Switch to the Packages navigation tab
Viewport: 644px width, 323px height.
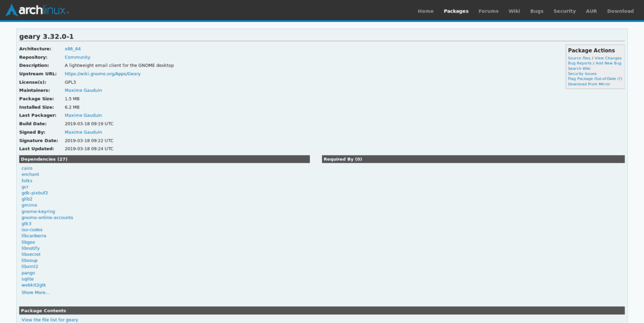click(x=456, y=11)
